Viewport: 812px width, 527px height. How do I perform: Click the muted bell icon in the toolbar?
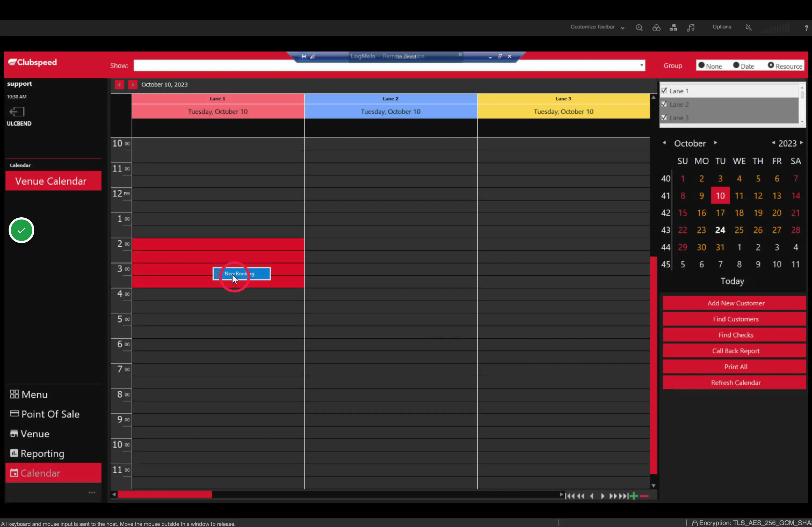749,27
